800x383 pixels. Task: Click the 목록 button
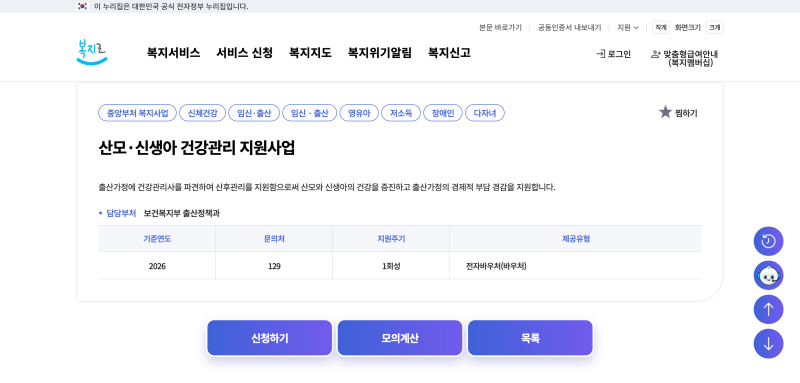tap(530, 338)
